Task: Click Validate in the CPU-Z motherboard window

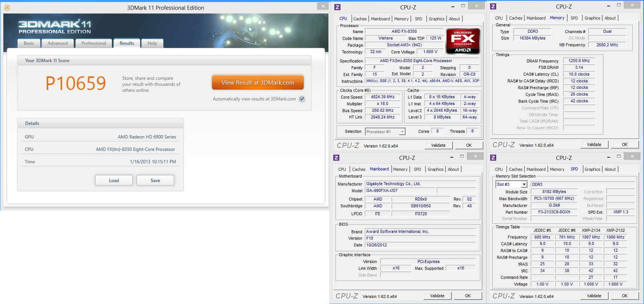Action: coord(437,296)
